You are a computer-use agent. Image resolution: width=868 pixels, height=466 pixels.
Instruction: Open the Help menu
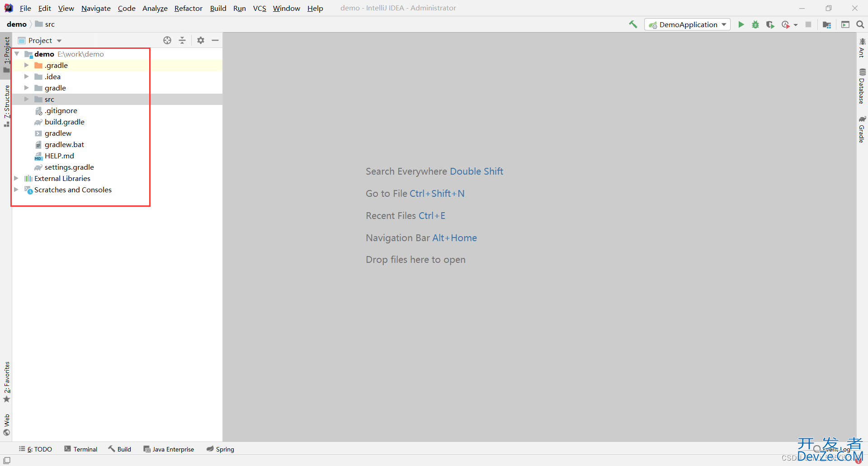(315, 8)
